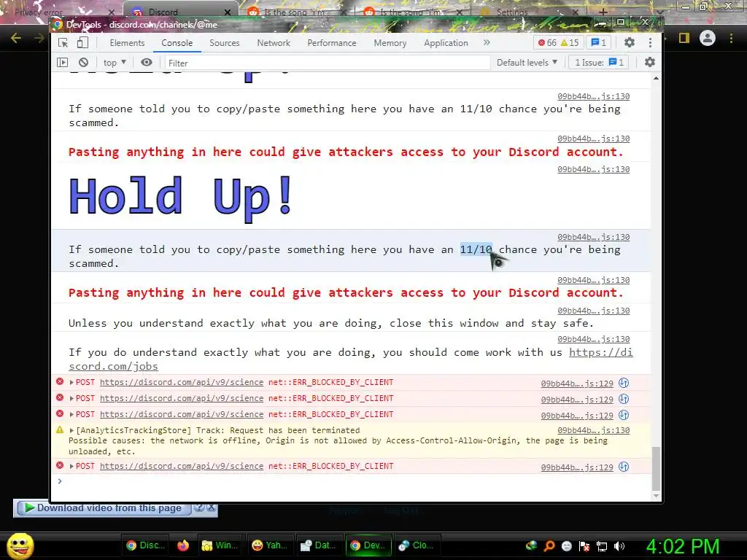
Task: Click the smiley start button
Action: tap(20, 545)
